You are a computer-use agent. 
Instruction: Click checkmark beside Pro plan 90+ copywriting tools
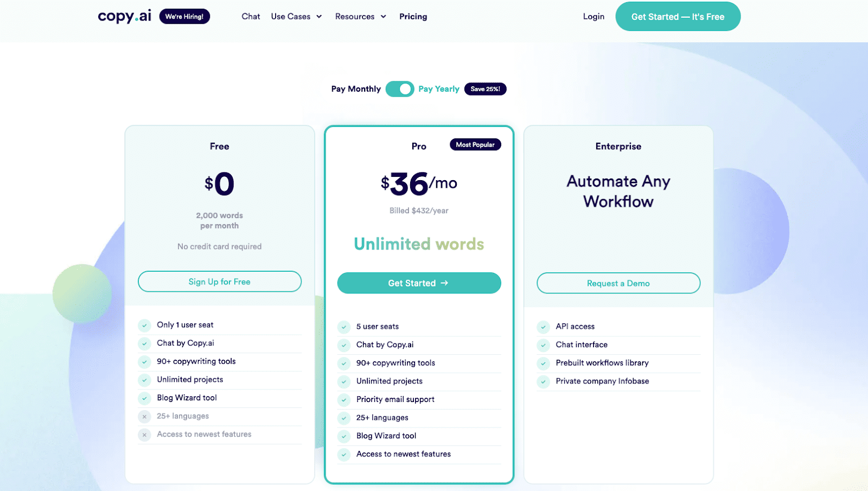click(x=343, y=363)
